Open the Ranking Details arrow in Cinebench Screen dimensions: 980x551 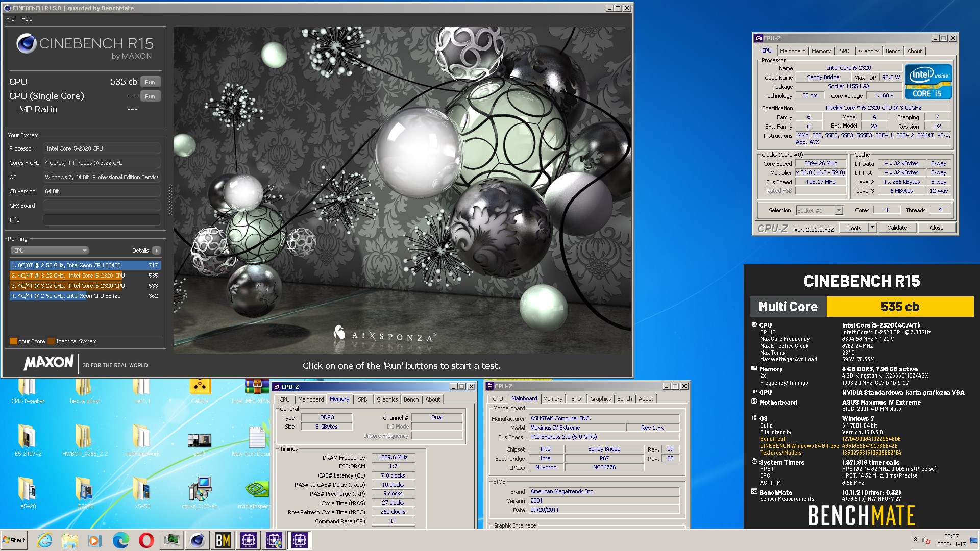157,251
